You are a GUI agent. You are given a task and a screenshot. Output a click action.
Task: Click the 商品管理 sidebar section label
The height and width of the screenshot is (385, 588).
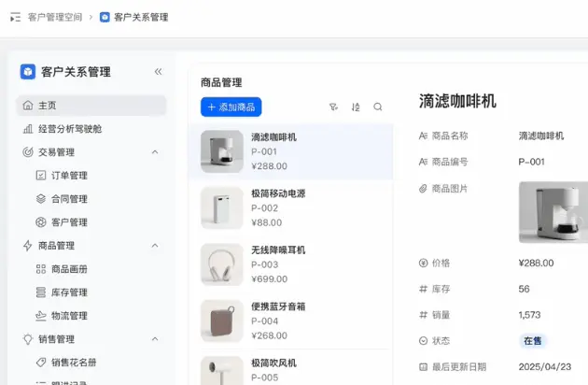(56, 246)
